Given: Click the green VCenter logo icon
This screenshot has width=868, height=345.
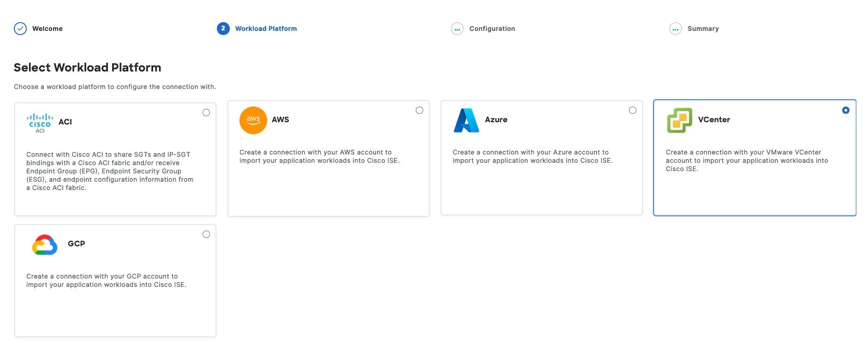Looking at the screenshot, I should point(679,120).
